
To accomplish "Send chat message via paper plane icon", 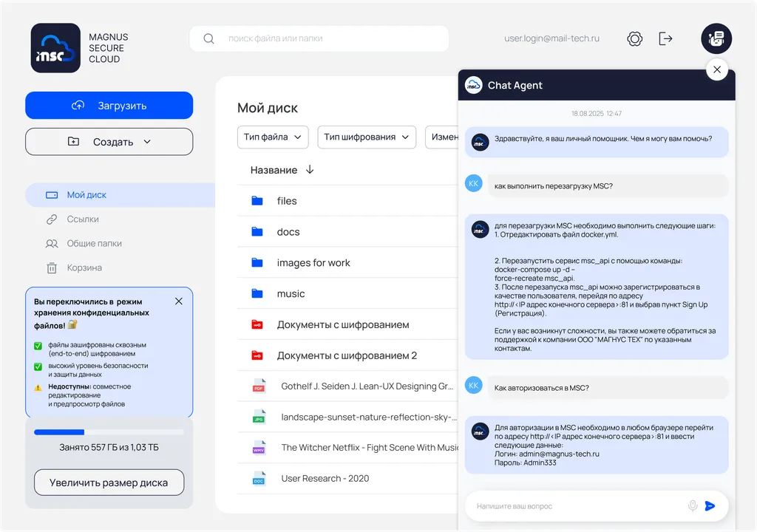I will pos(710,505).
